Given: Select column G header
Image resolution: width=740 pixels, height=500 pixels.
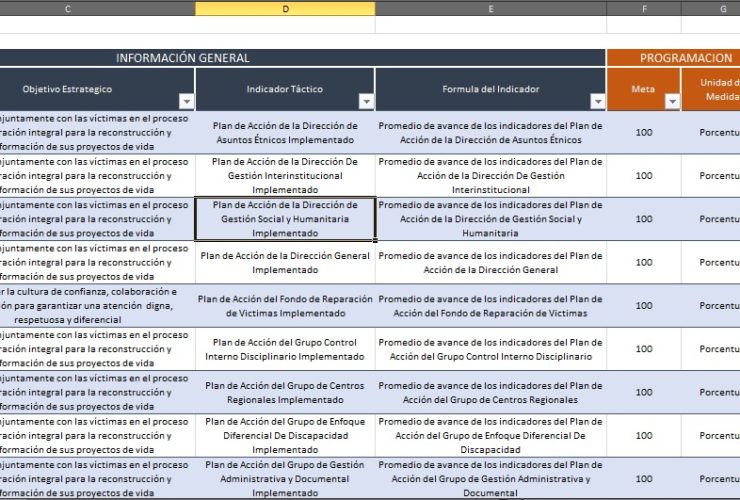Looking at the screenshot, I should coord(711,8).
